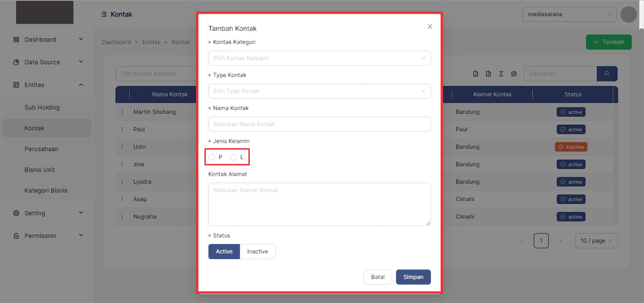Image resolution: width=644 pixels, height=303 pixels.
Task: Change the 10 / page pagination selector
Action: [596, 240]
